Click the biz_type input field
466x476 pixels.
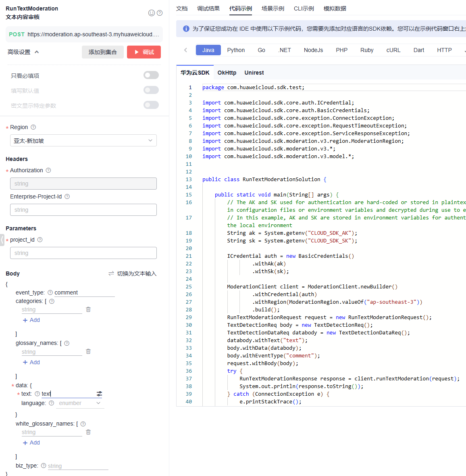(78, 466)
